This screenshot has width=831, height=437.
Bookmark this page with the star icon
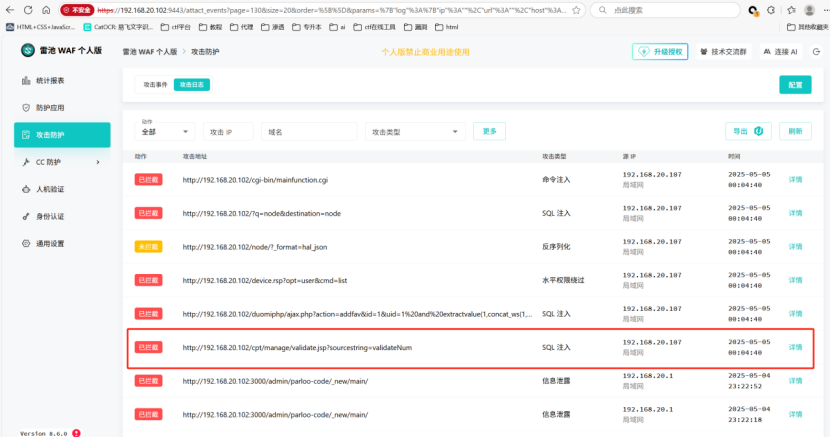tap(576, 10)
